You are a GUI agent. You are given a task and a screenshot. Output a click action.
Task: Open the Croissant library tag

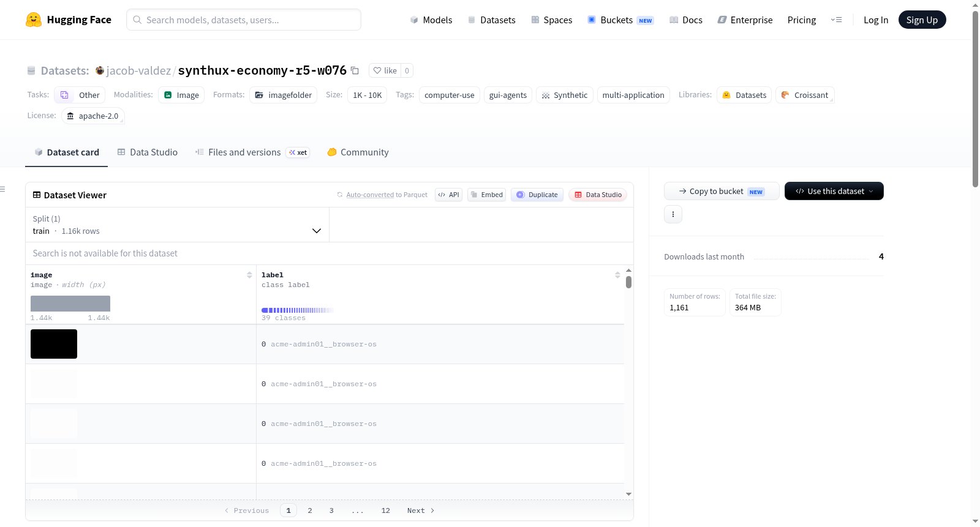(805, 95)
